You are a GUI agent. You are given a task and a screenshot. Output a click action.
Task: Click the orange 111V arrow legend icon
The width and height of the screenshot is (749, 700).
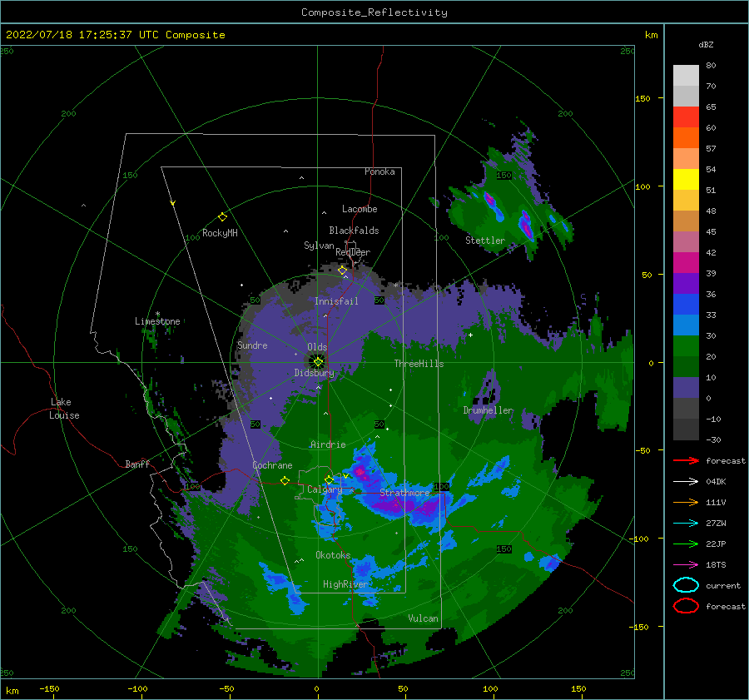point(686,502)
